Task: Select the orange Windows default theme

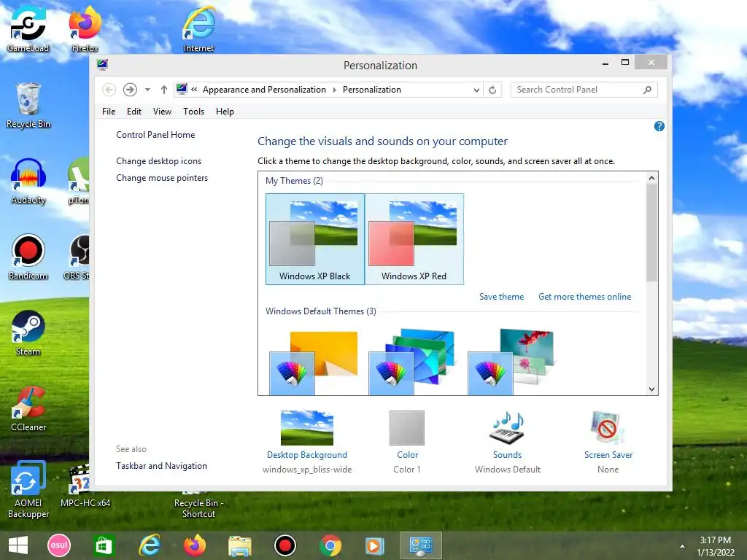Action: tap(314, 363)
